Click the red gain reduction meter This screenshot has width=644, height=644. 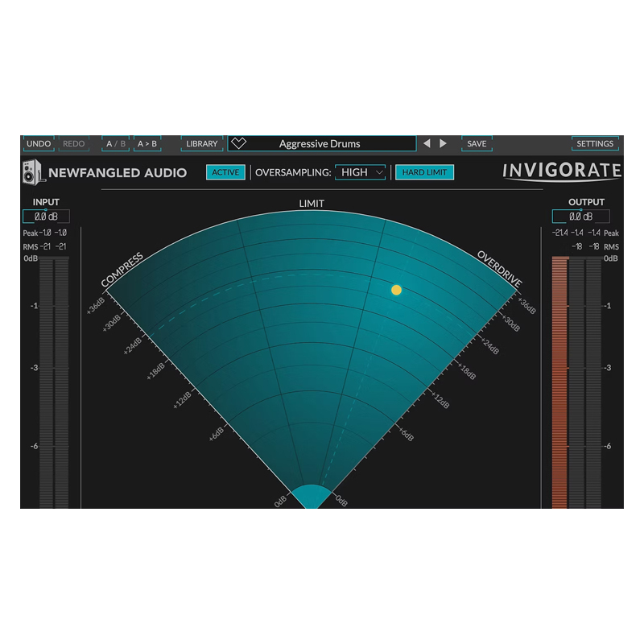[x=560, y=383]
